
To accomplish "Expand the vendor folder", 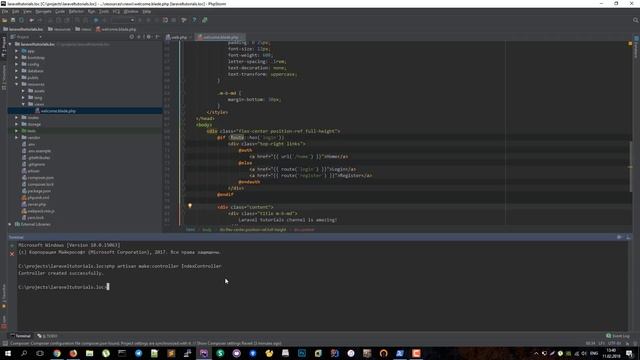I will 17,138.
